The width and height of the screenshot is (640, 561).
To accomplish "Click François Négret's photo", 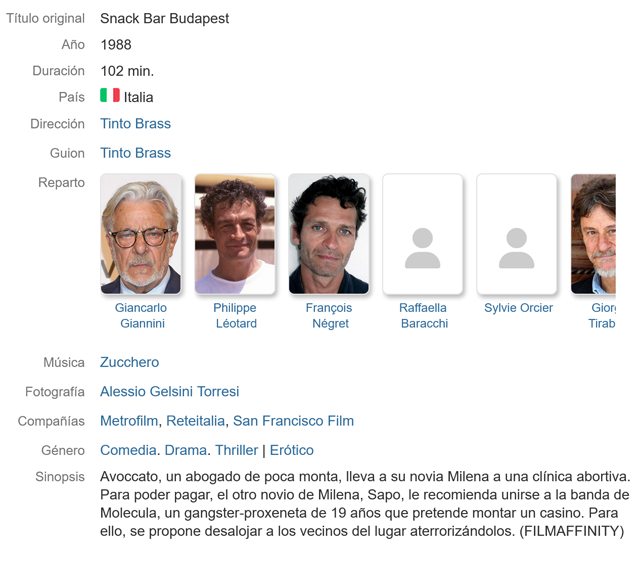I will 329,234.
